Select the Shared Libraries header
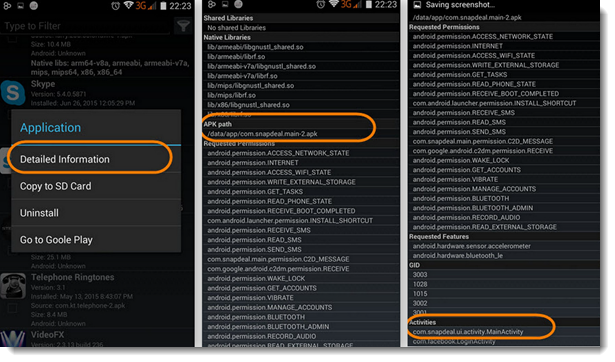 228,18
